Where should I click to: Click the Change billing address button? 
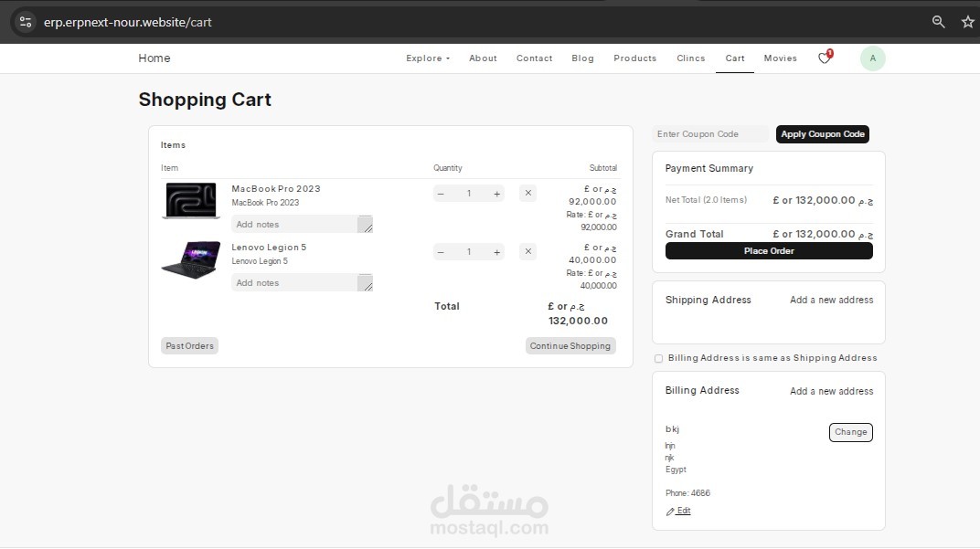(x=850, y=432)
